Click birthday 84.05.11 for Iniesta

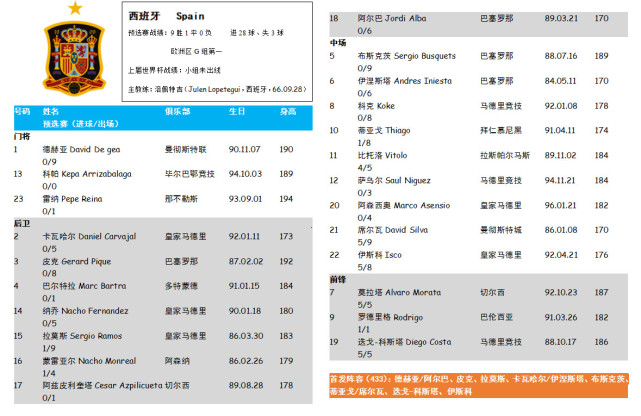pos(560,81)
